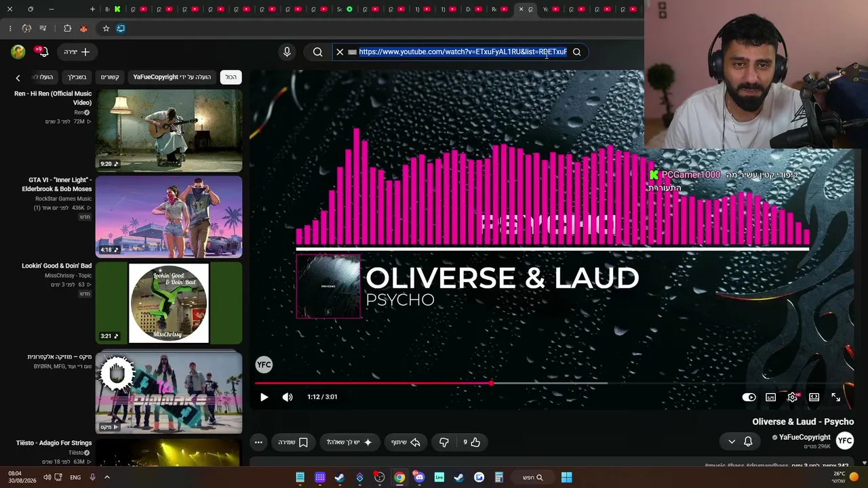Select the הכול filter chip
The width and height of the screenshot is (868, 488).
tap(231, 77)
